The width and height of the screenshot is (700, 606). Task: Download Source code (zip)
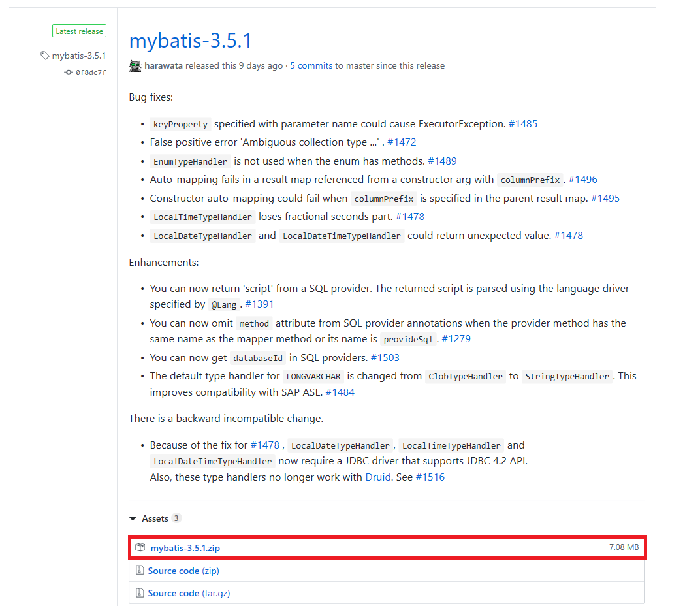183,571
